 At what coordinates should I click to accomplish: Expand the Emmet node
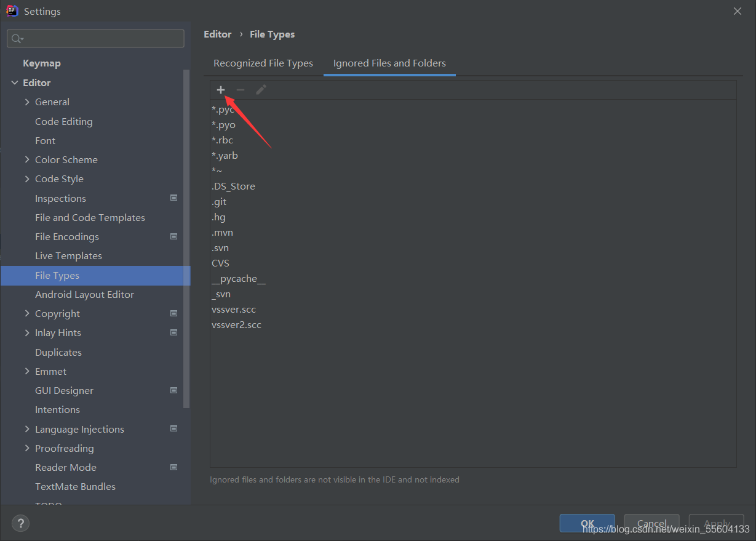(27, 371)
